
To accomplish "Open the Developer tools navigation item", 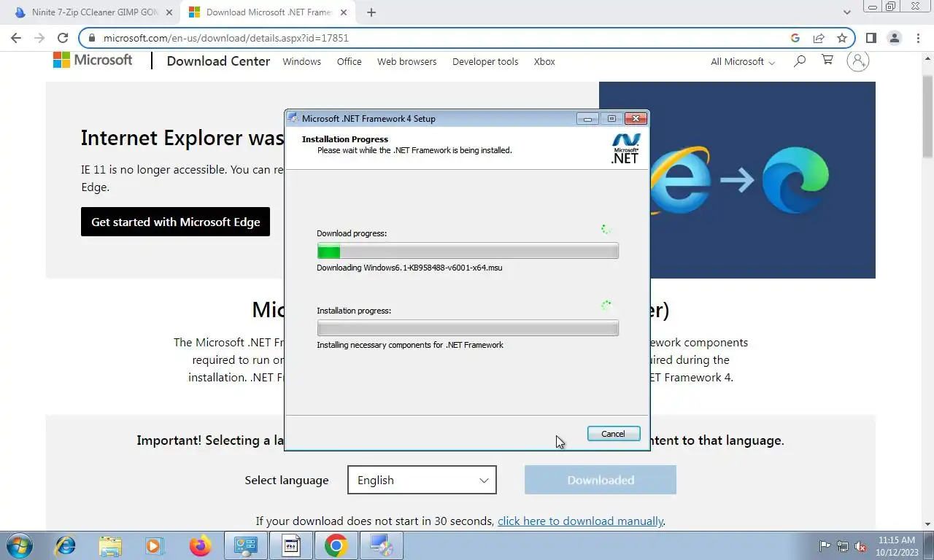I will pyautogui.click(x=485, y=62).
